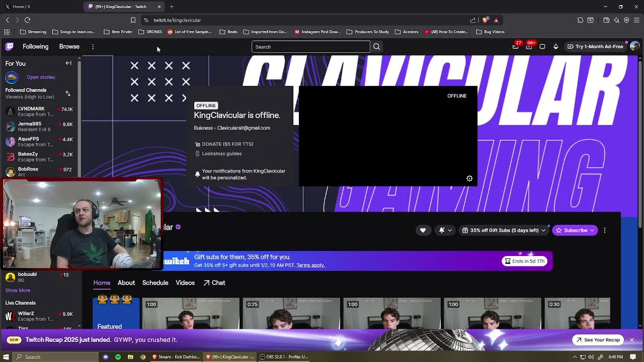The height and width of the screenshot is (362, 644).
Task: Open the user profile avatar menu
Action: pyautogui.click(x=634, y=46)
